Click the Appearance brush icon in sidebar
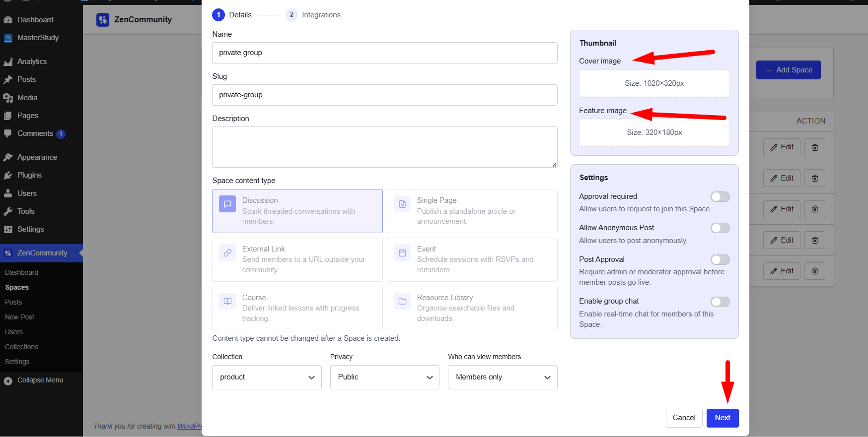The width and height of the screenshot is (868, 437). [8, 157]
